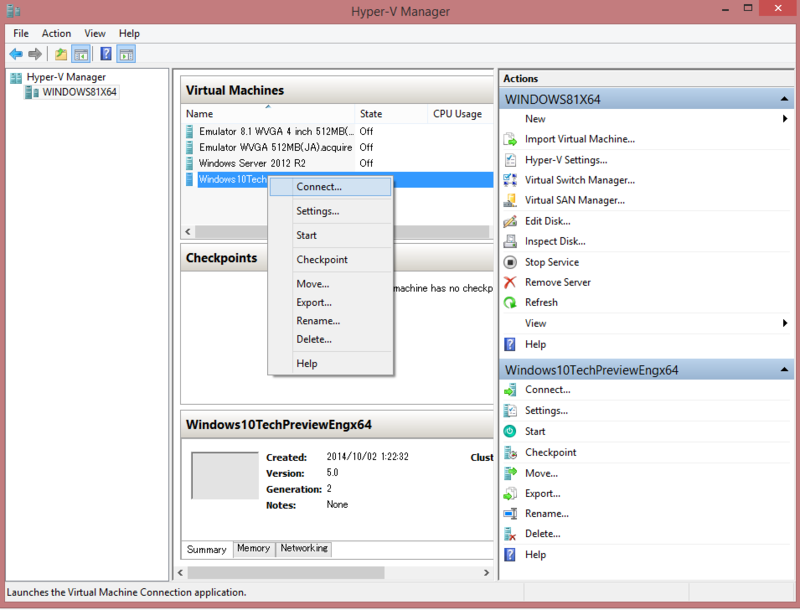
Task: Click the Import Virtual Machine icon
Action: click(x=510, y=139)
